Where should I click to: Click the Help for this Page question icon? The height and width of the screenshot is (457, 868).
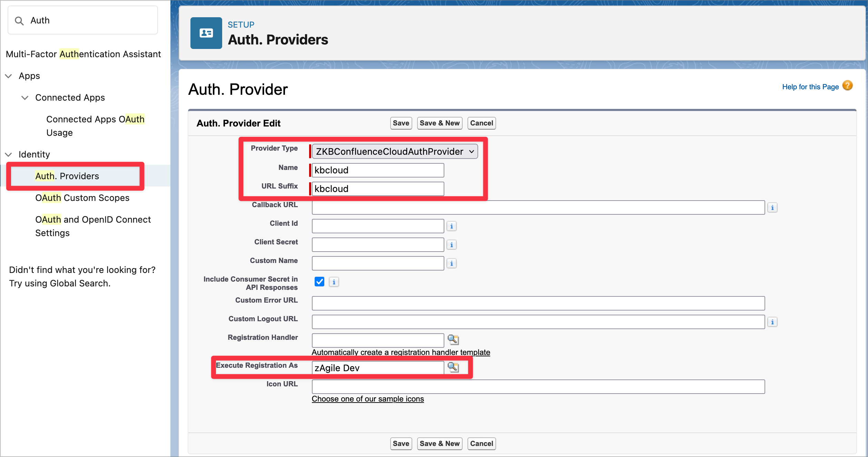pos(847,86)
